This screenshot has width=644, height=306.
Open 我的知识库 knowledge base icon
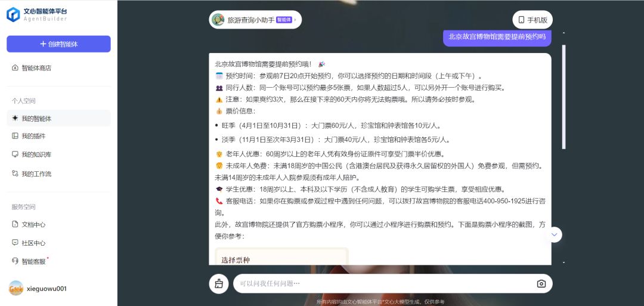click(15, 154)
